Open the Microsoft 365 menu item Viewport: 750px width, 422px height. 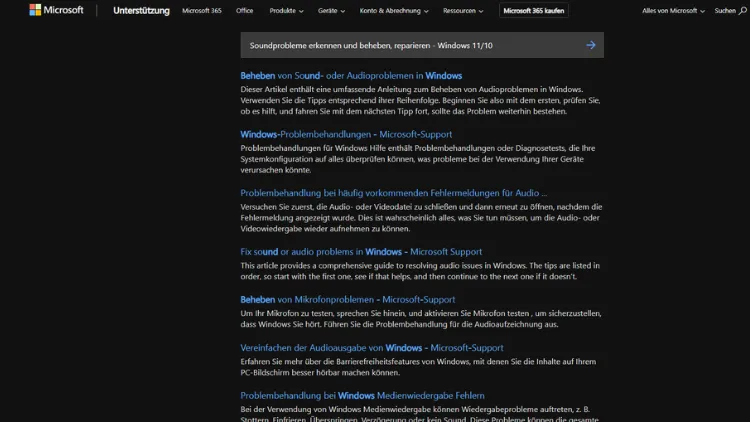(201, 11)
